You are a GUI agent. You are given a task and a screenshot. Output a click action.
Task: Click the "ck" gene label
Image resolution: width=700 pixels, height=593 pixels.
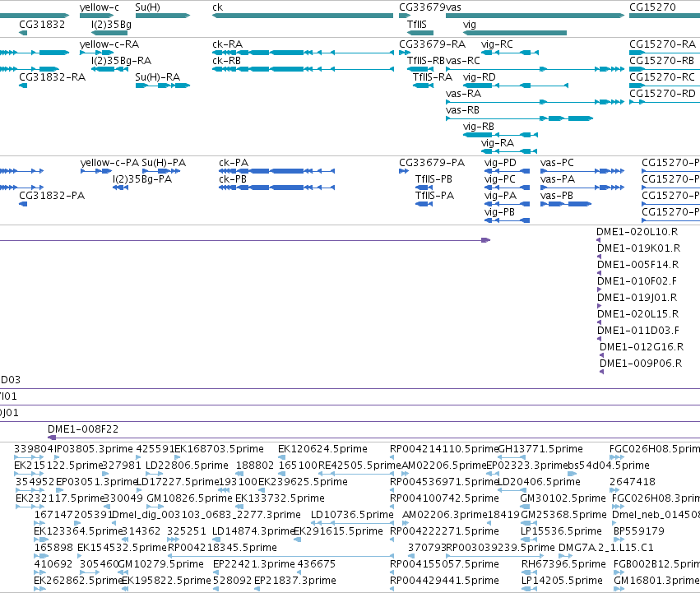pyautogui.click(x=217, y=7)
